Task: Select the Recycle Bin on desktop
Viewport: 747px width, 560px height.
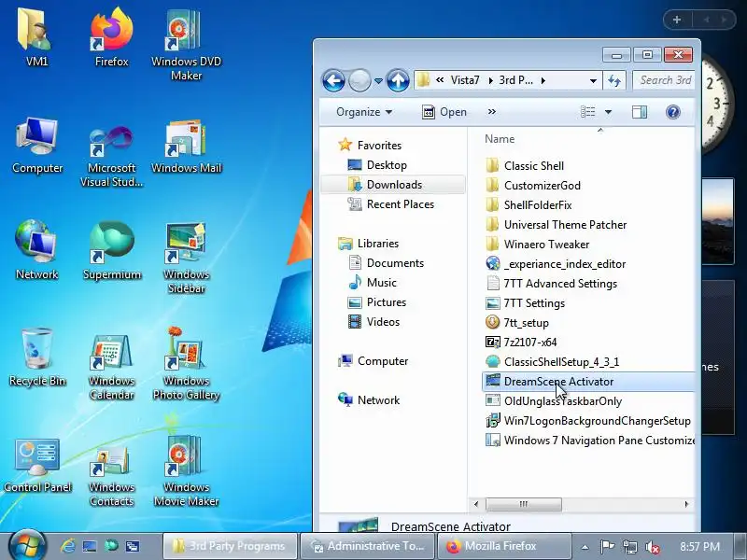Action: click(37, 357)
